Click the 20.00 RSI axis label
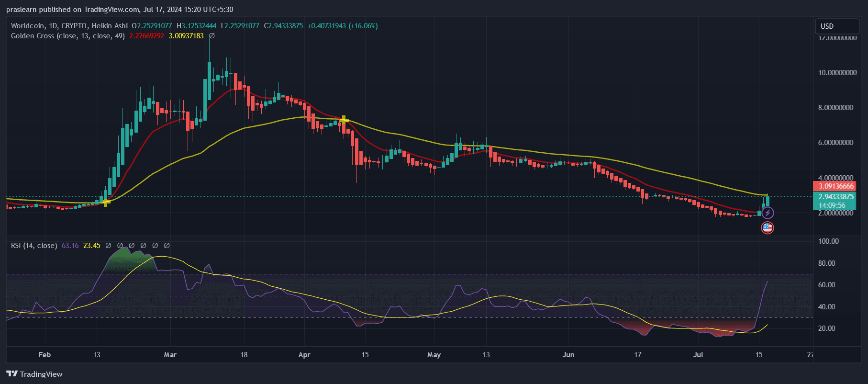Image resolution: width=868 pixels, height=384 pixels. pos(826,328)
